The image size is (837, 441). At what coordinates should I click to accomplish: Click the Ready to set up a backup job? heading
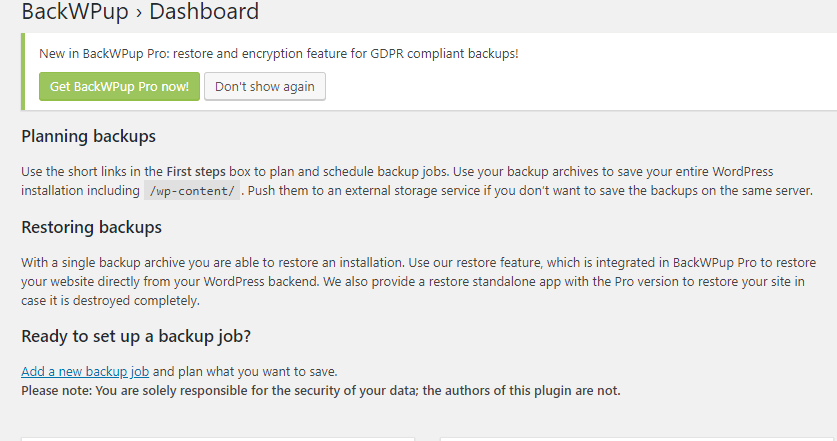135,336
